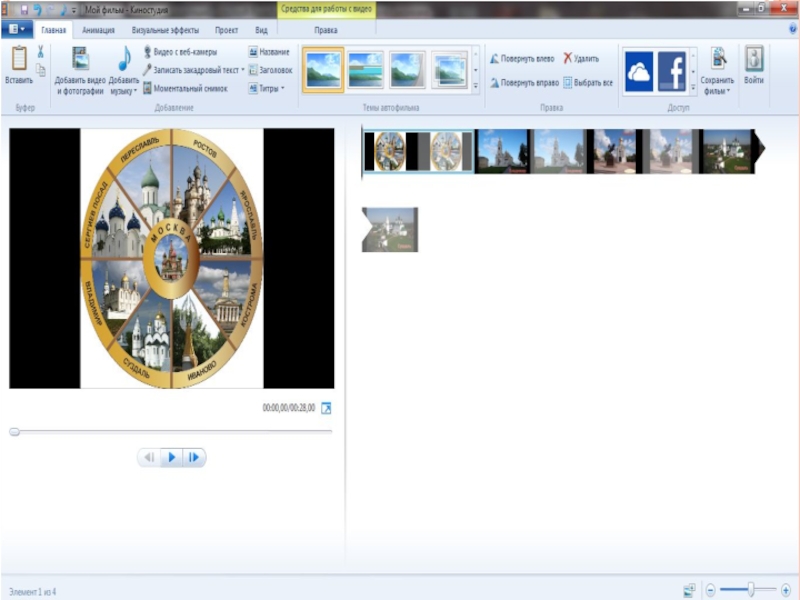Open full-screen preview icon beside the timecode
Image resolution: width=800 pixels, height=600 pixels.
[325, 408]
